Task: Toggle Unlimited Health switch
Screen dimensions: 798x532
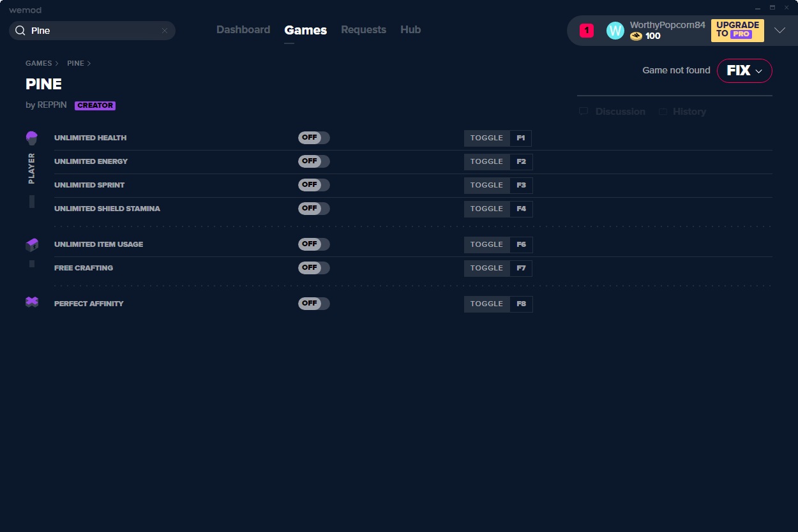Action: [x=314, y=138]
